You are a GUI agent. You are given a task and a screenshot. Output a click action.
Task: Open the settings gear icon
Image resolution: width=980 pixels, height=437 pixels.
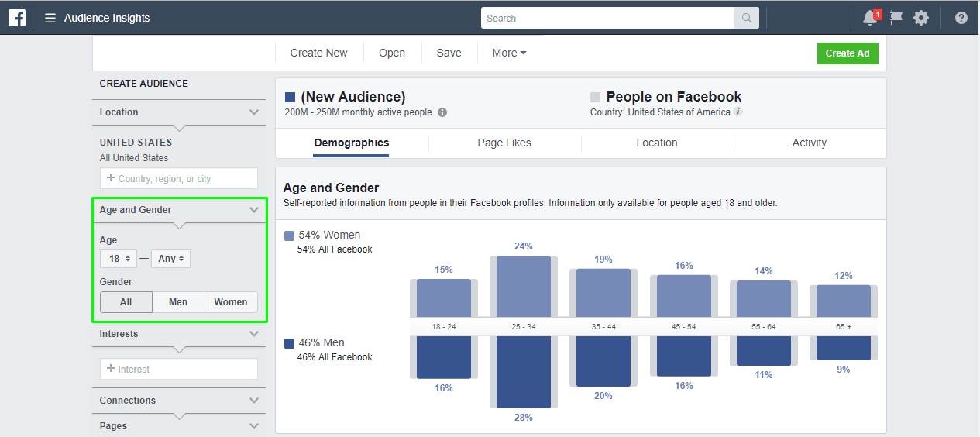coord(921,18)
